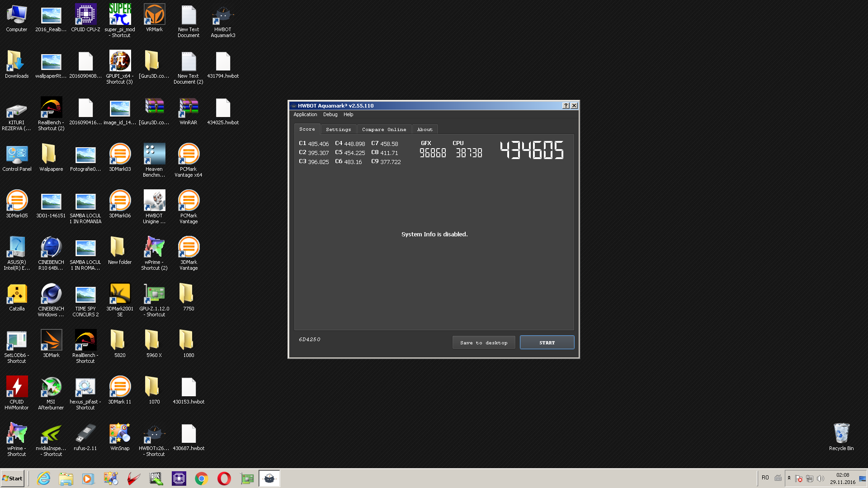Select the Recycle Bin icon
Screen dimensions: 868x488
[x=841, y=437]
